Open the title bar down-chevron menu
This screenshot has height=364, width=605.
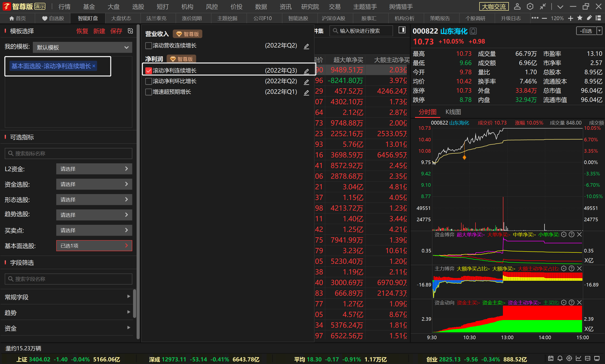[560, 7]
